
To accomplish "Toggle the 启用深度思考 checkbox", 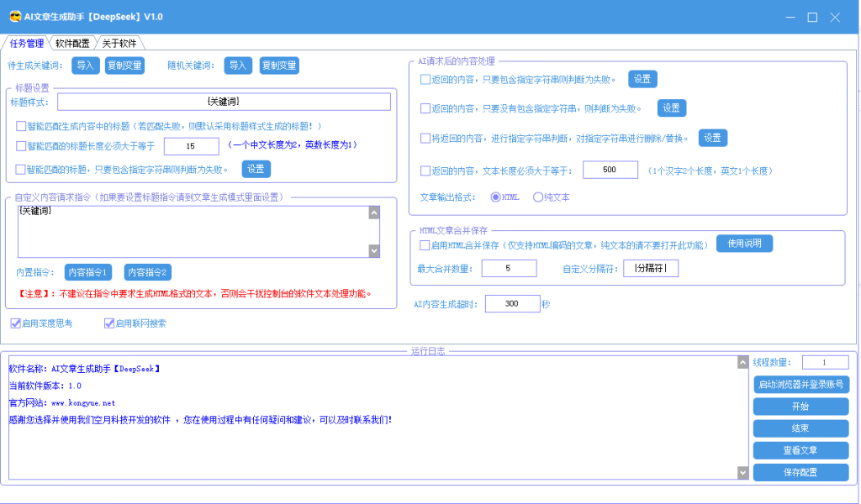I will click(15, 323).
